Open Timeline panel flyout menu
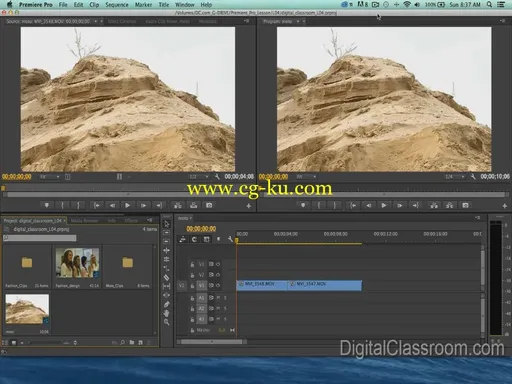This screenshot has width=512, height=384. pos(478,218)
